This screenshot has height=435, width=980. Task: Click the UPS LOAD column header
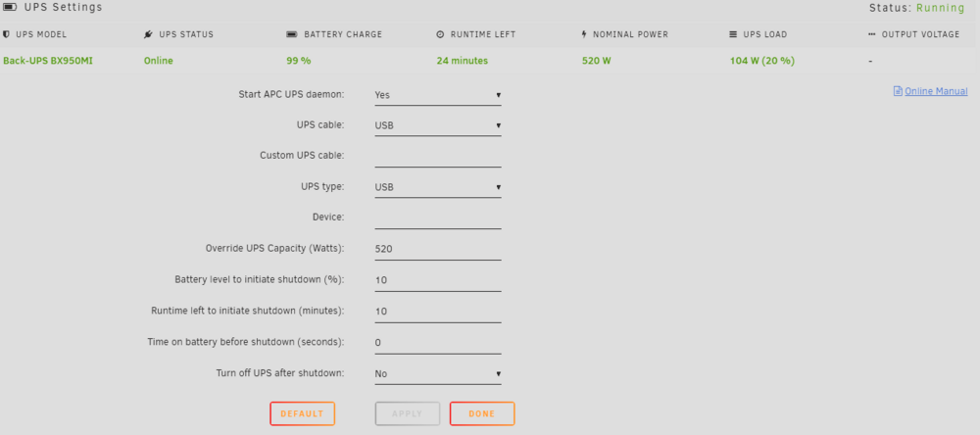(765, 34)
